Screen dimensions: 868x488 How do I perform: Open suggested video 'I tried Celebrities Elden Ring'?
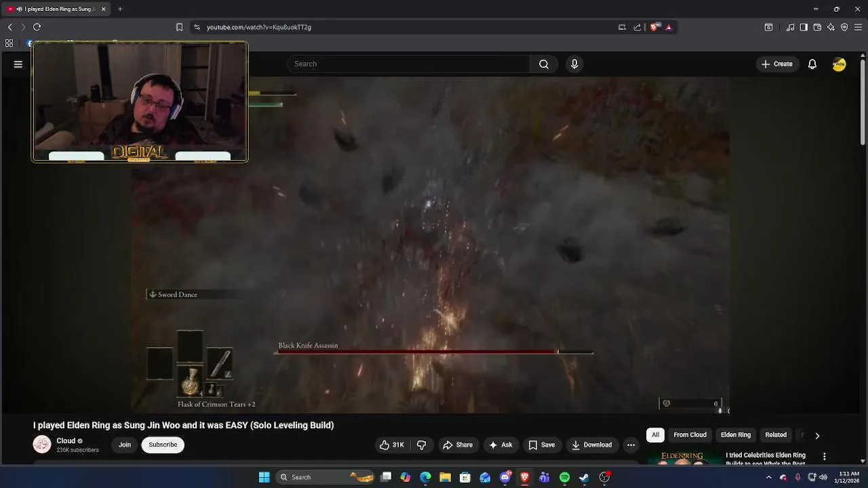766,459
